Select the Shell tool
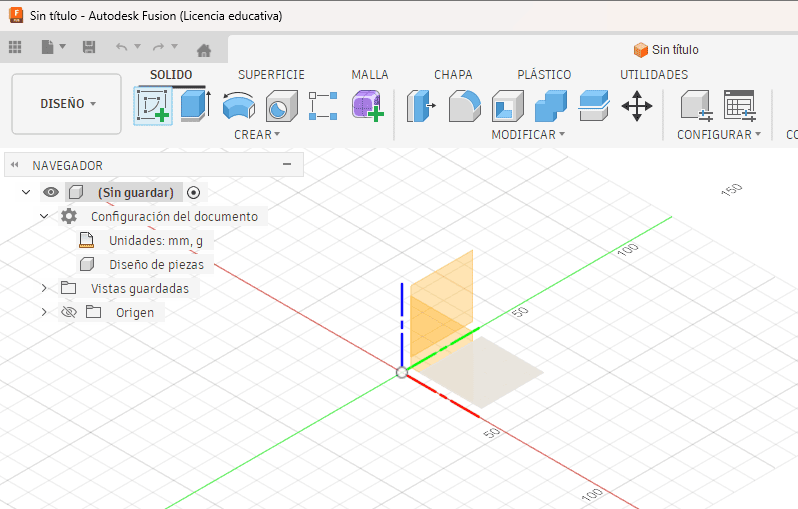 507,106
